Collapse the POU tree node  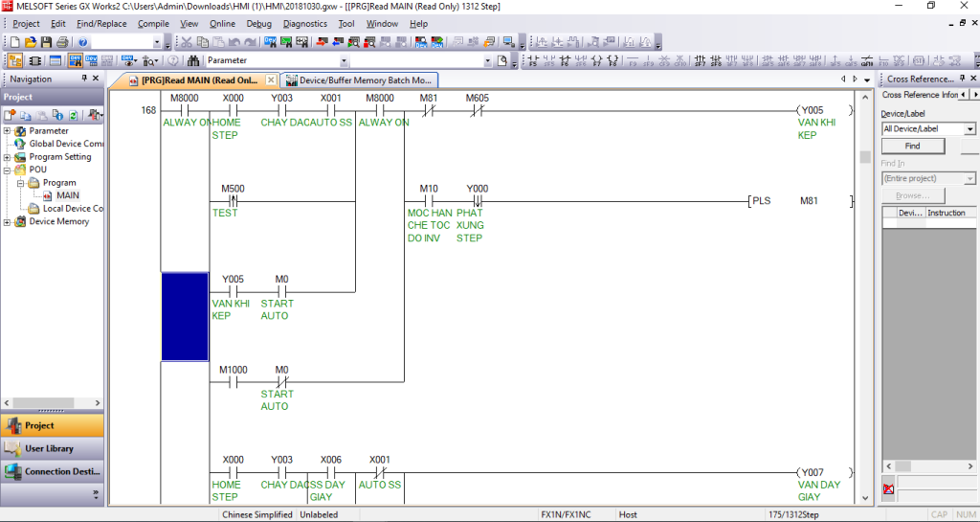coord(8,170)
